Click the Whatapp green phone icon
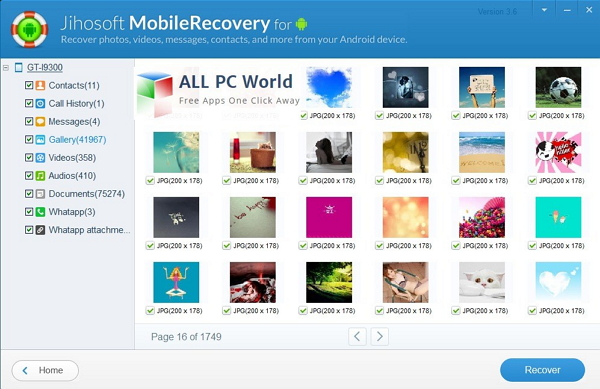 point(40,212)
